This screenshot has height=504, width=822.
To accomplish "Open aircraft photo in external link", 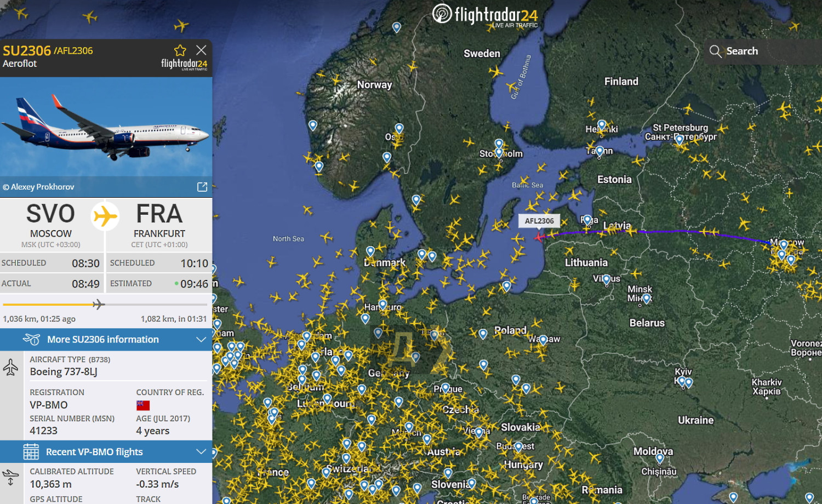I will tap(202, 187).
